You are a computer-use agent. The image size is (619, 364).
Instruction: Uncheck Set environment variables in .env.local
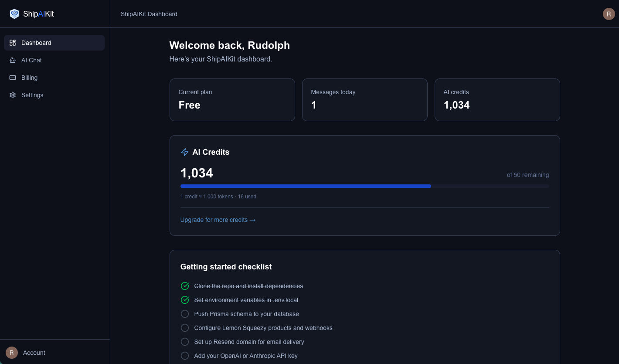coord(185,300)
